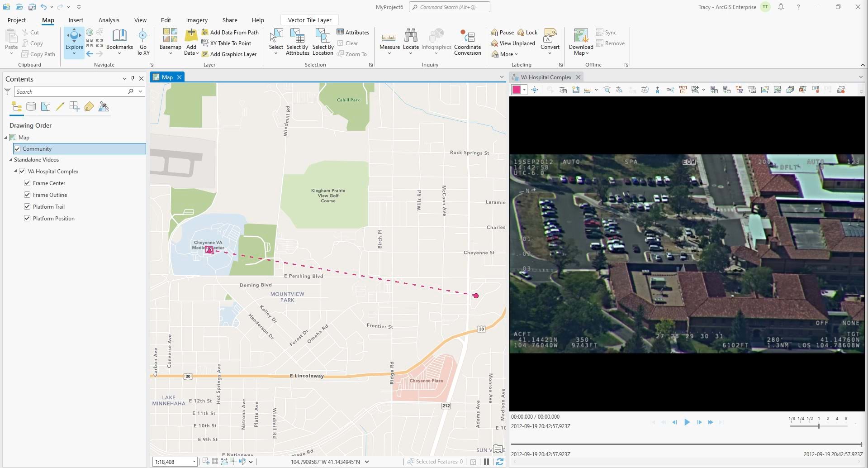
Task: Click the video timeline slider
Action: click(x=687, y=444)
